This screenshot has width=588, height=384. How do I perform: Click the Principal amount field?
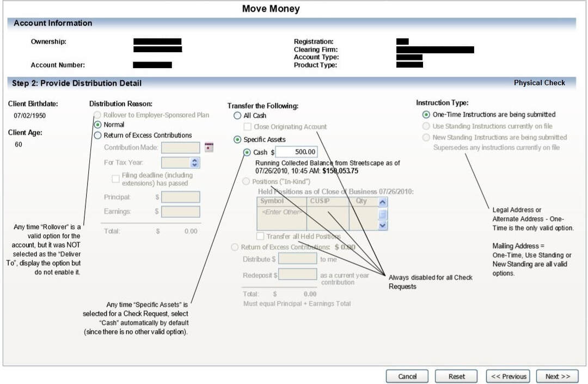point(180,197)
